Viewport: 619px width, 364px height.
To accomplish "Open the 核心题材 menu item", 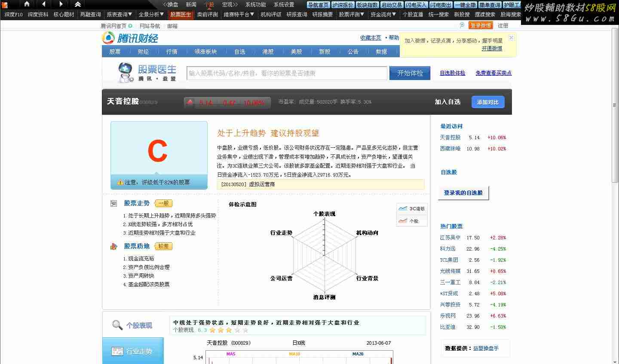I will pyautogui.click(x=64, y=15).
